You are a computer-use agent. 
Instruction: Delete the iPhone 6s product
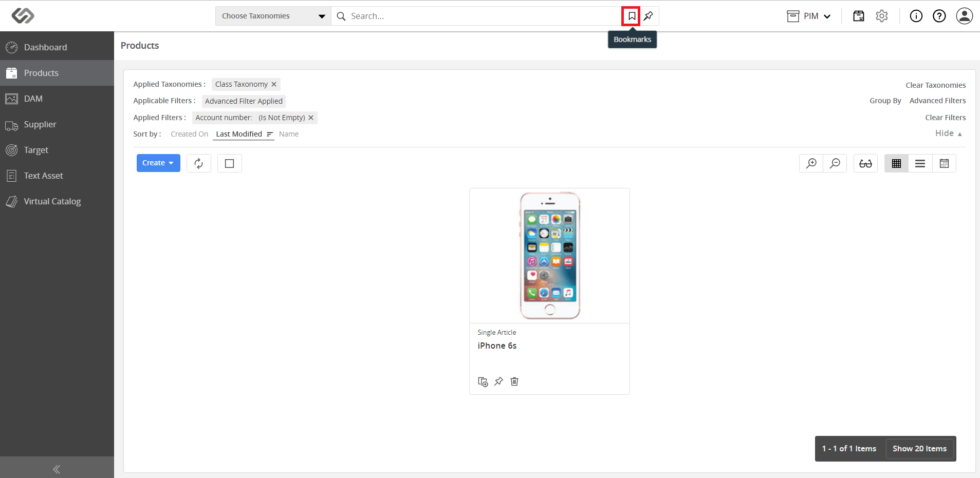pyautogui.click(x=514, y=381)
